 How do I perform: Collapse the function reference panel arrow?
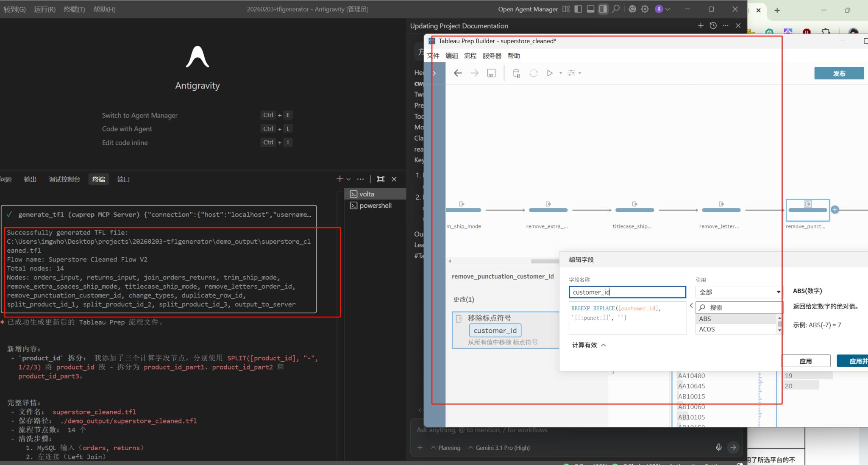click(691, 306)
